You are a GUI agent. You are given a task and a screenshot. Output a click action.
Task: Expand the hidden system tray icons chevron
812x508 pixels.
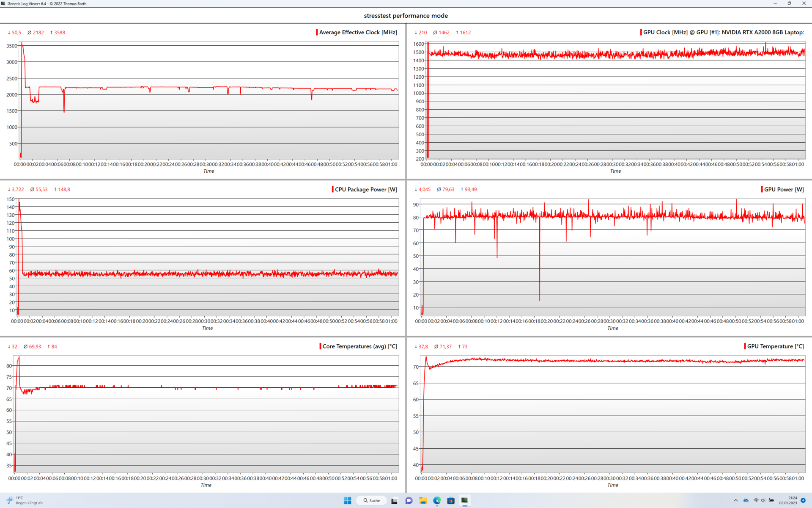pos(736,500)
